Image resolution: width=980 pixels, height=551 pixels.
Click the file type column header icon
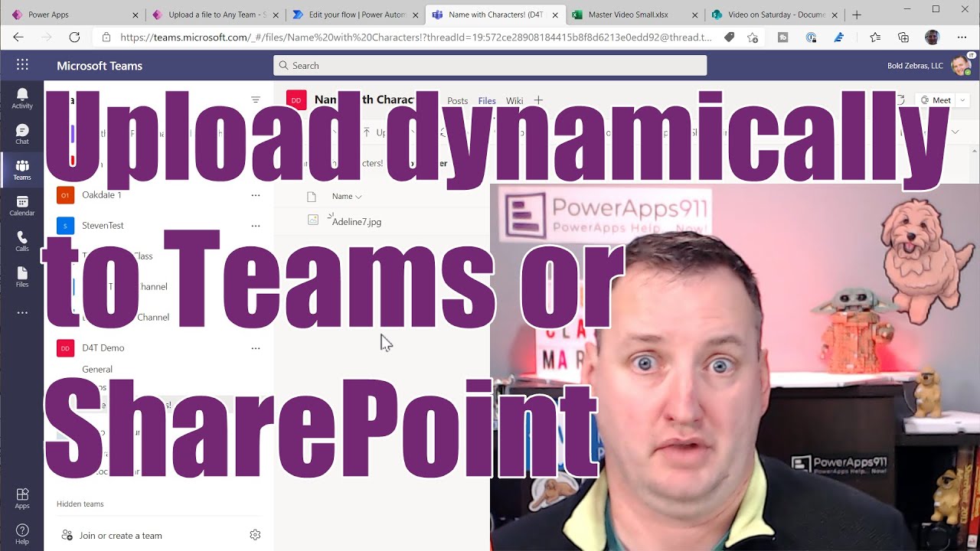coord(312,197)
